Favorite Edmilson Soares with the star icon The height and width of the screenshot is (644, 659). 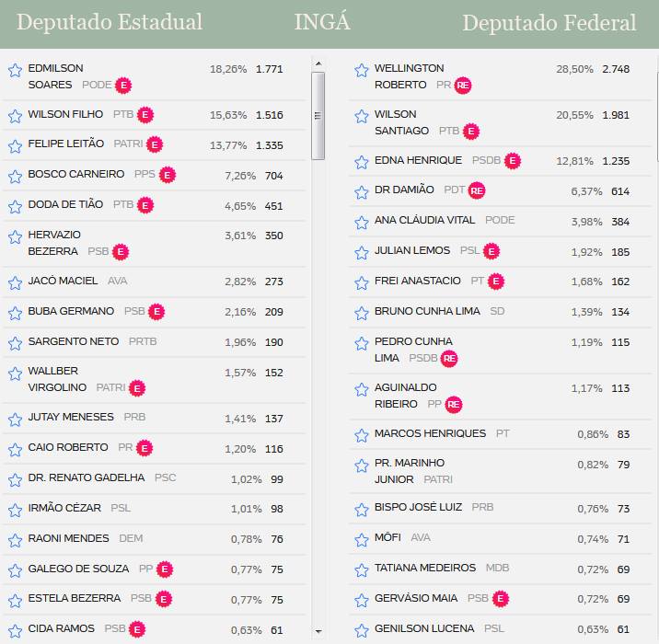[x=15, y=71]
